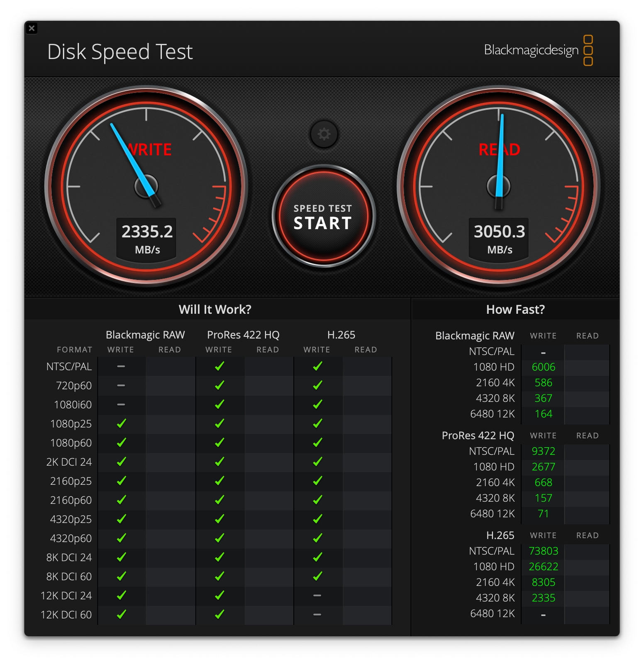Viewport: 644px width, 664px height.
Task: Click the H.265 write checkmark for 4320p25
Action: tap(317, 519)
